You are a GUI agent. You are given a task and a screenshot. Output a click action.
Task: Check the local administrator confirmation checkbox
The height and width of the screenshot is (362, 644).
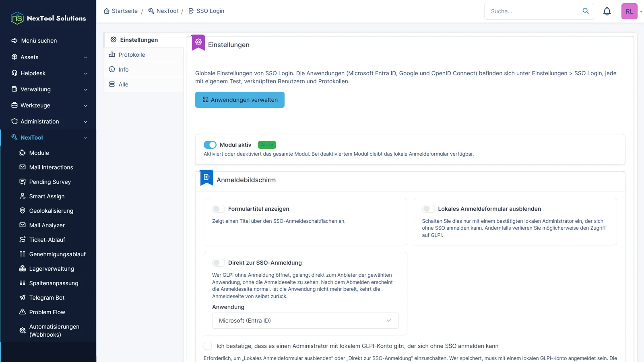pyautogui.click(x=208, y=346)
